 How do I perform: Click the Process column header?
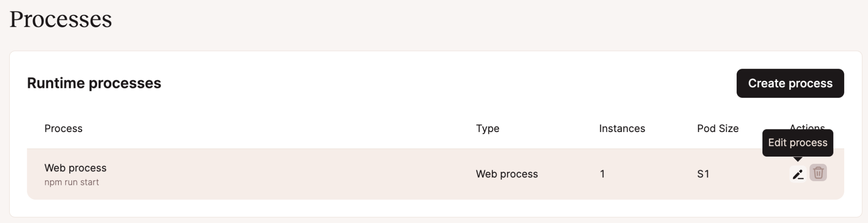[63, 129]
